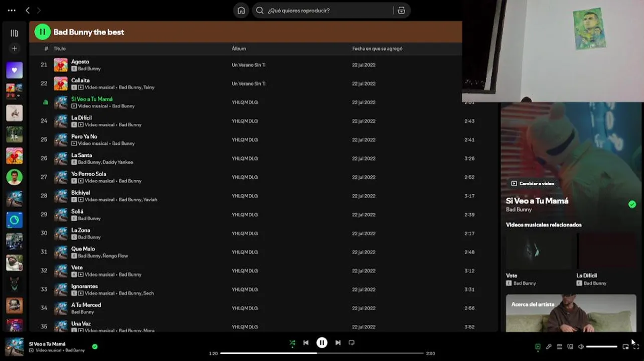Viewport: 644px width, 361px height.
Task: Open artist link Ñengo Flow
Action: coord(115,256)
